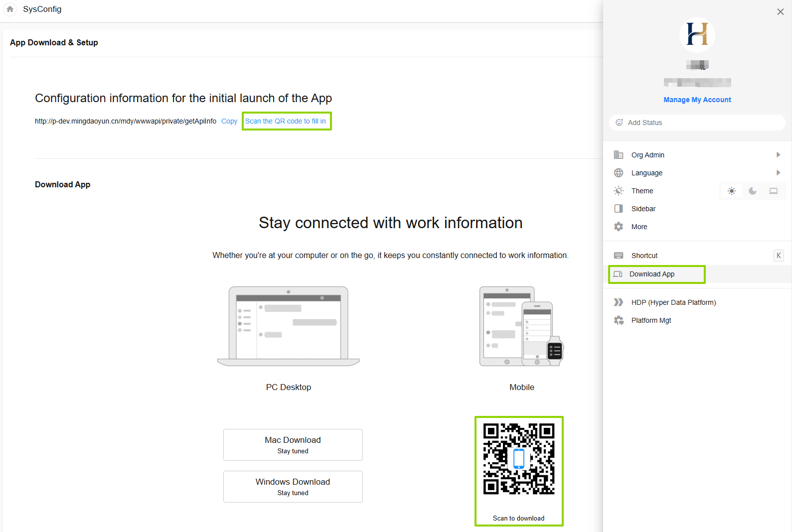Open the Sidebar menu entry
Image resolution: width=792 pixels, height=532 pixels.
click(x=697, y=209)
